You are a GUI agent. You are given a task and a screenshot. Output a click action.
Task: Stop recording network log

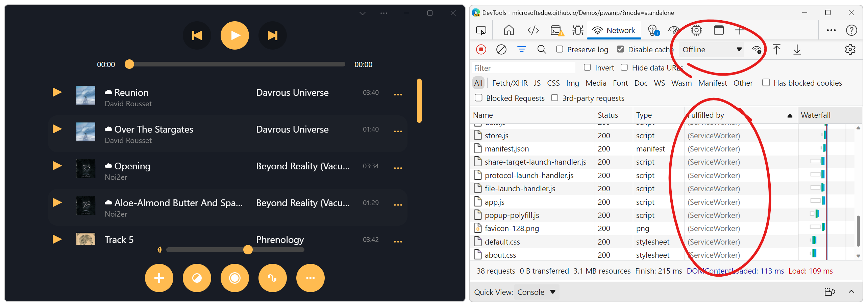pyautogui.click(x=481, y=50)
